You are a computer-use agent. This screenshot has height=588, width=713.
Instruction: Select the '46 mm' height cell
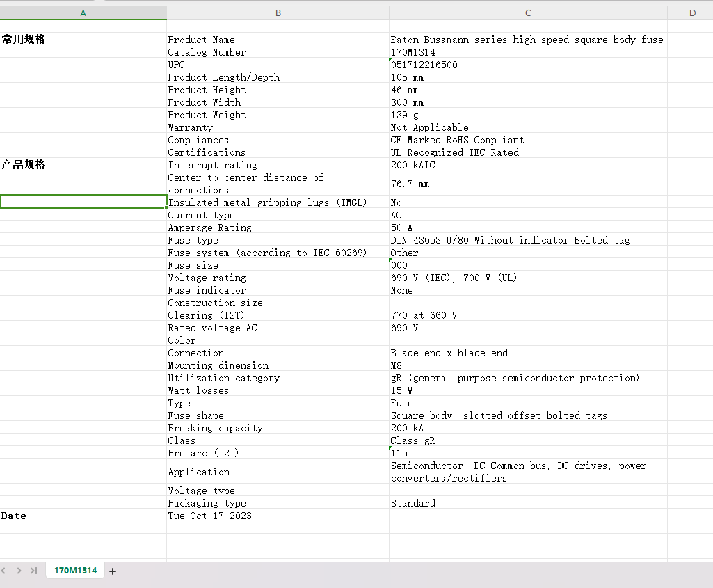pyautogui.click(x=528, y=90)
